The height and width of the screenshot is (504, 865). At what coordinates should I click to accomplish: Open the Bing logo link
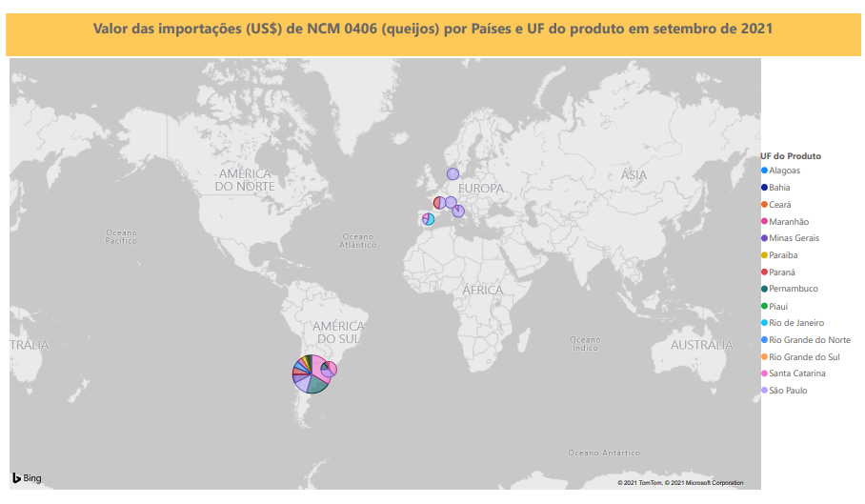pos(27,478)
